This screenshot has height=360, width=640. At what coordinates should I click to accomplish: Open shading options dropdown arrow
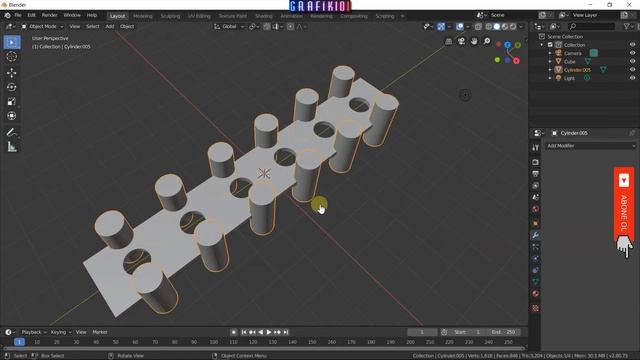(x=521, y=27)
